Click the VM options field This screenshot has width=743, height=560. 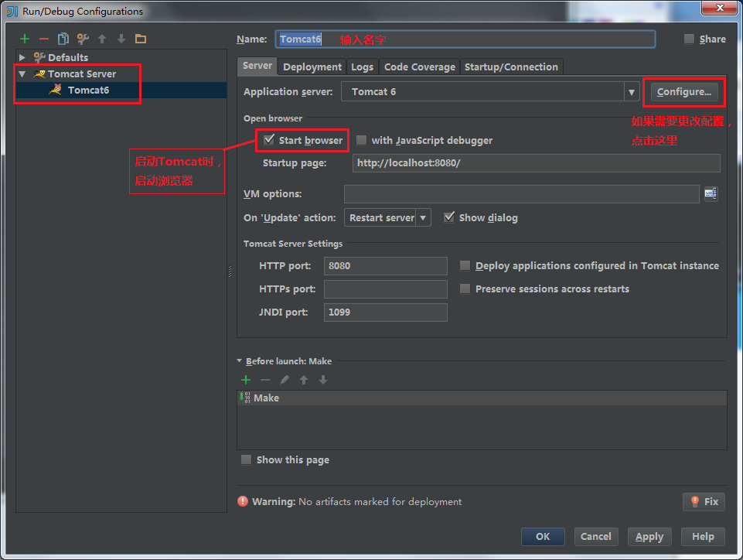[x=522, y=193]
